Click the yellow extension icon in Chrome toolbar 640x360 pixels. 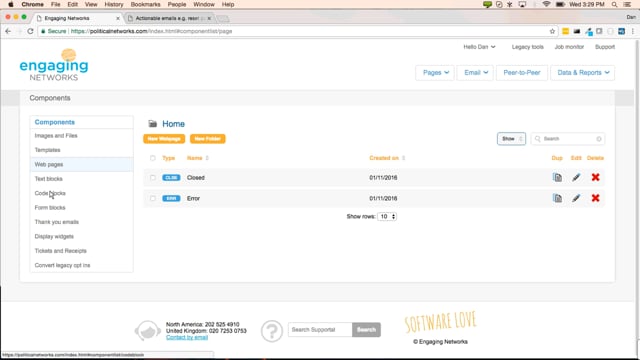[565, 31]
